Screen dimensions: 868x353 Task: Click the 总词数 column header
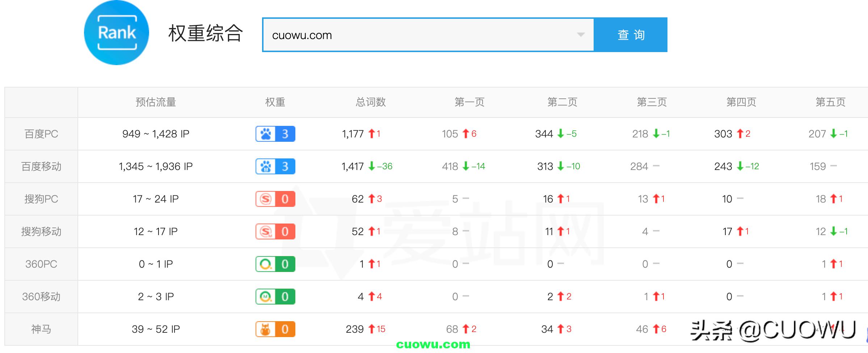pos(371,102)
